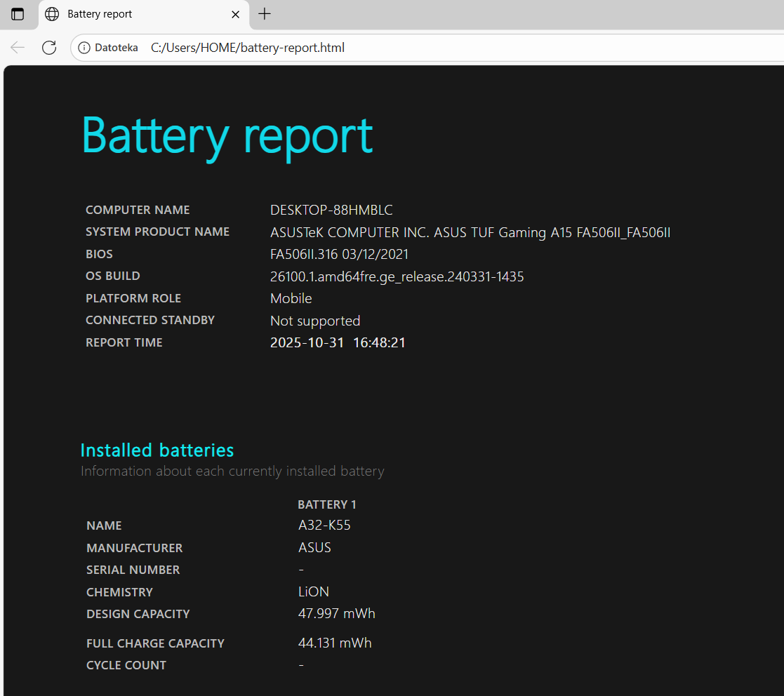The width and height of the screenshot is (784, 696).
Task: Click the ASUS TUF Gaming A15 product name
Action: (470, 232)
